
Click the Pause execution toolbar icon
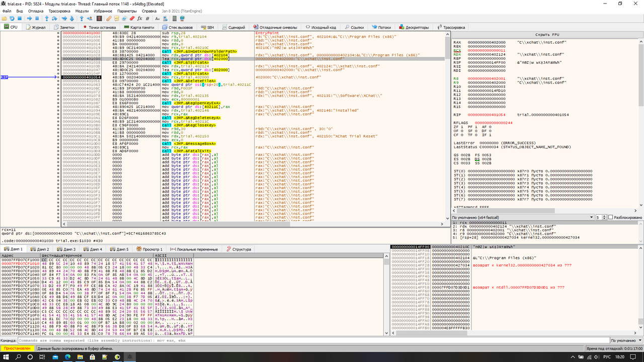(x=37, y=18)
